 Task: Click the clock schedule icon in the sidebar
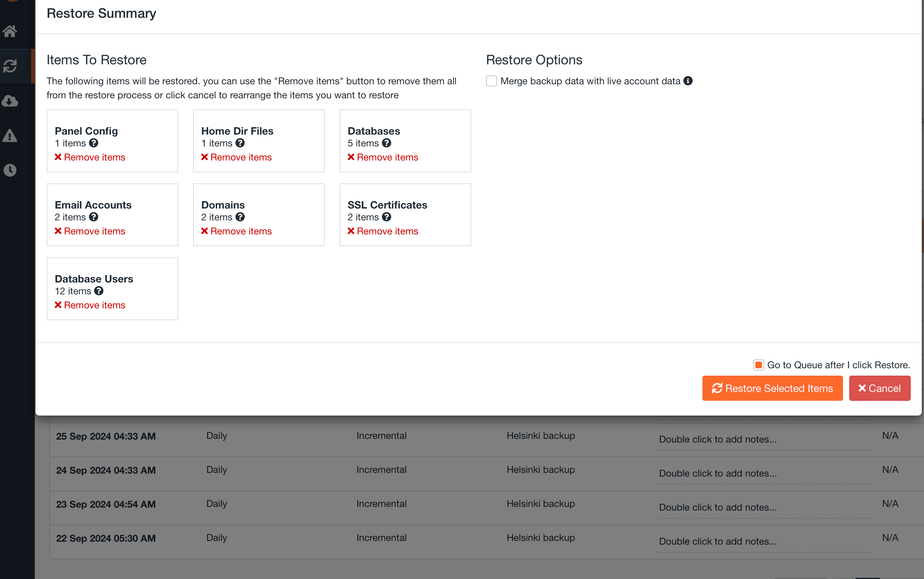(10, 170)
